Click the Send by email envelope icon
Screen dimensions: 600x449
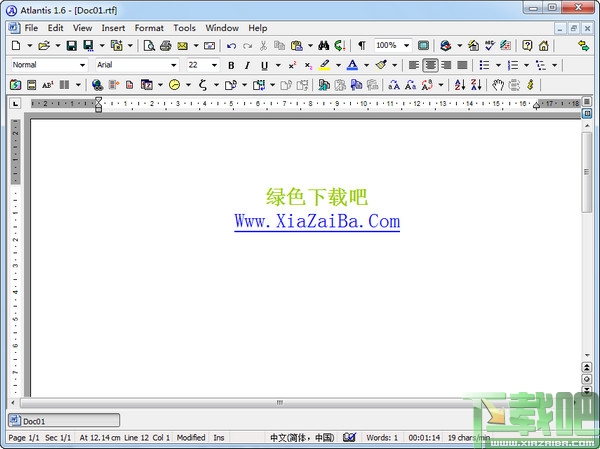click(183, 46)
